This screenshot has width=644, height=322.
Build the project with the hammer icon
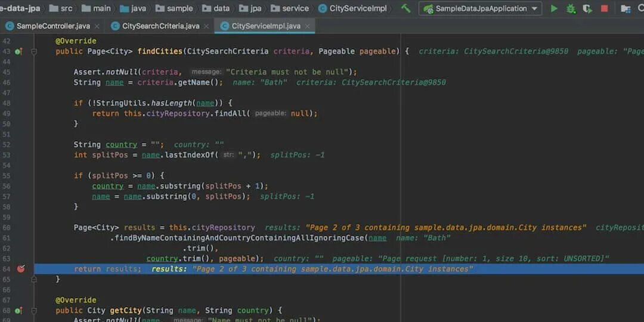click(x=406, y=8)
